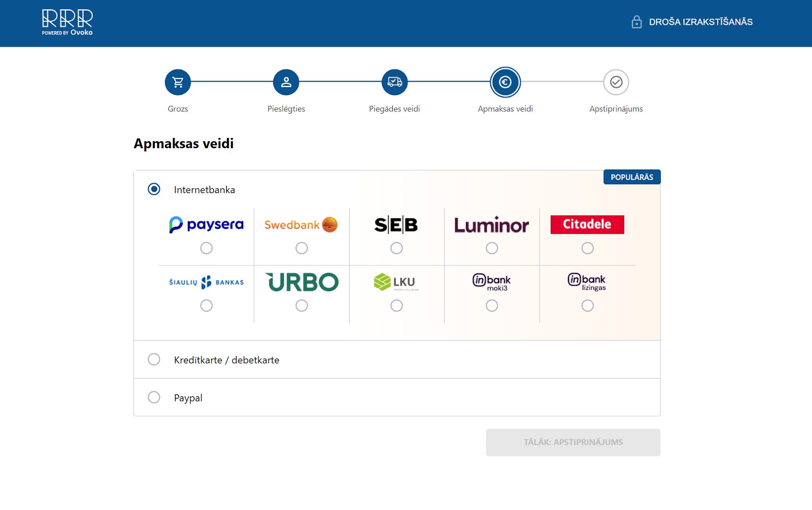Open the RRR Ovoko logo homepage
Image resolution: width=812 pixels, height=510 pixels.
coord(67,22)
